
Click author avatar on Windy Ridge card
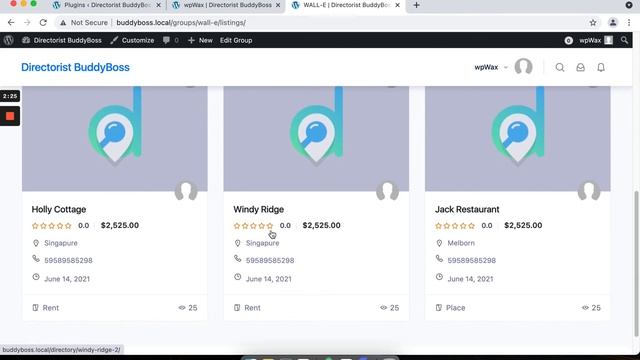(x=387, y=191)
